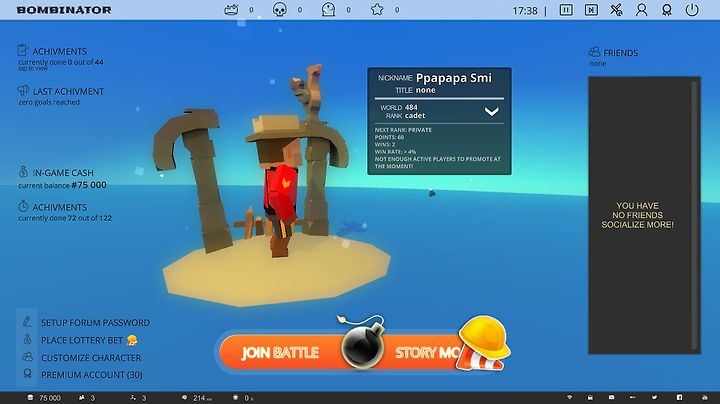
Task: Open the award ribbon icon in top bar
Action: (667, 10)
